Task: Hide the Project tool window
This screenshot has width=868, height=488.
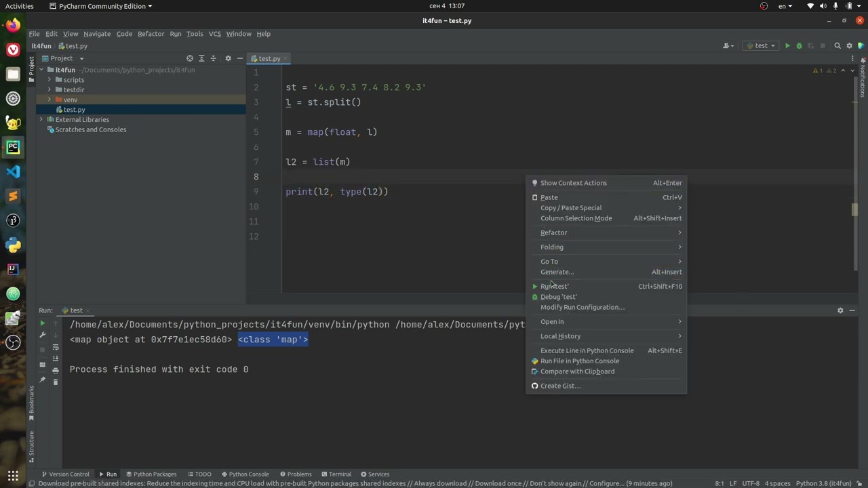Action: click(x=239, y=58)
